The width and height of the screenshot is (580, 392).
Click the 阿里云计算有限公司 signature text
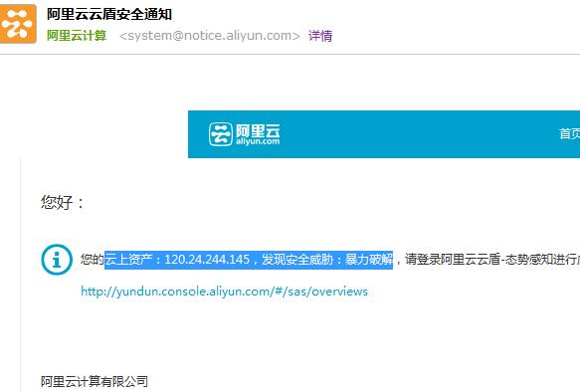pyautogui.click(x=95, y=382)
